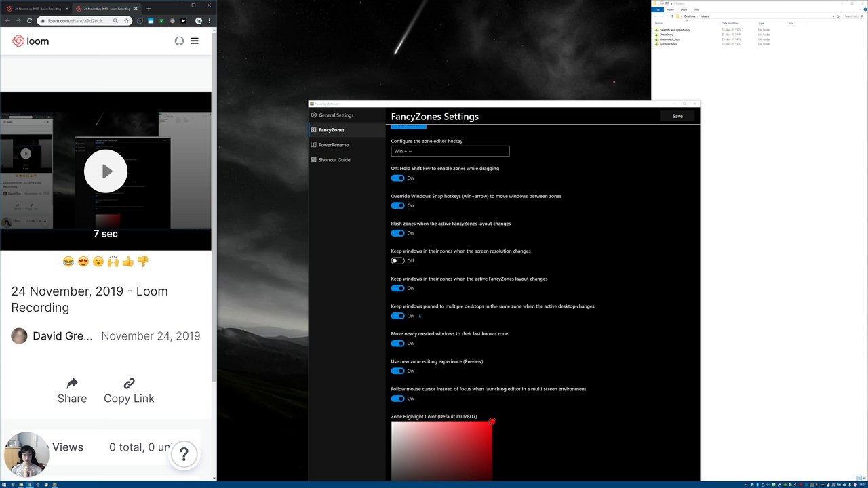This screenshot has width=868, height=488.
Task: Click the Chrome address bar URL
Action: [77, 21]
